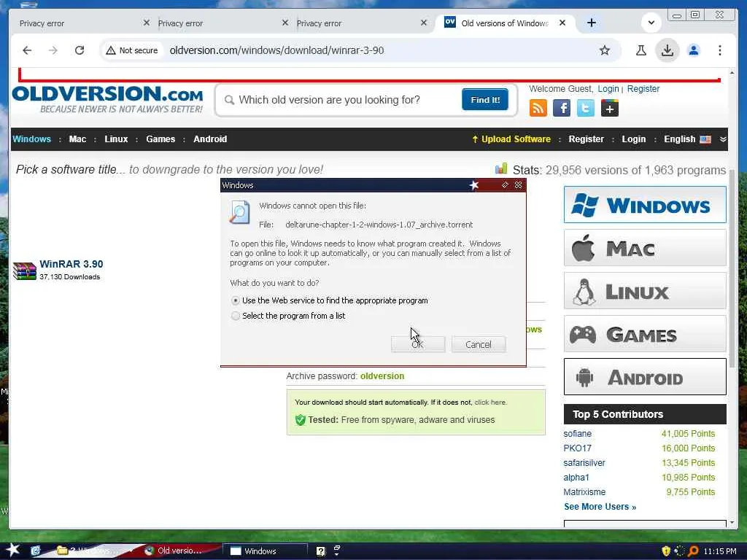
Task: Reload the oldversion.com page
Action: (80, 50)
